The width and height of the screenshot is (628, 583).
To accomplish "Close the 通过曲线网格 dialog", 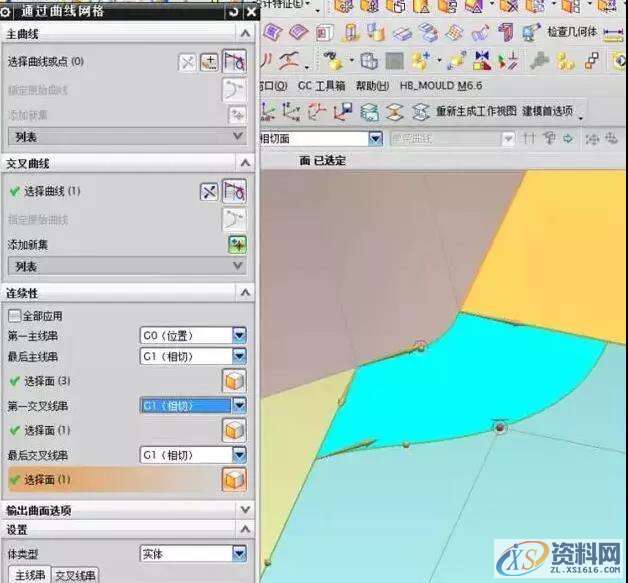I will click(x=251, y=12).
